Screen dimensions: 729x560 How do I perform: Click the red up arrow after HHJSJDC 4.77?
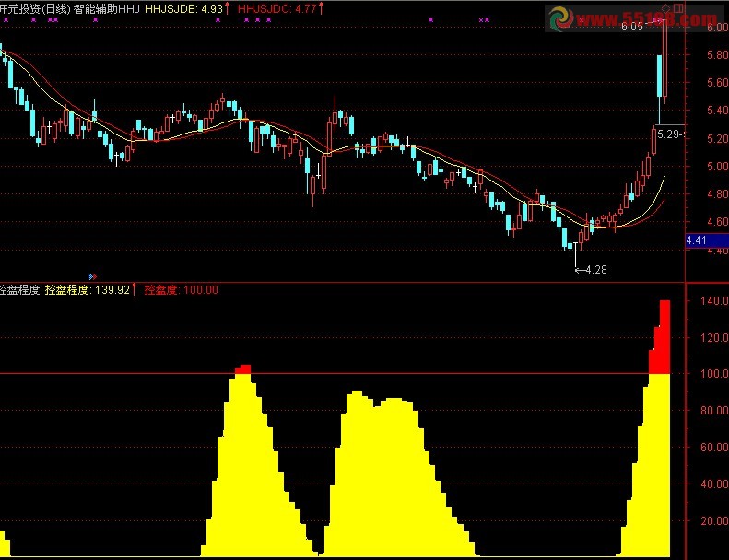(323, 7)
